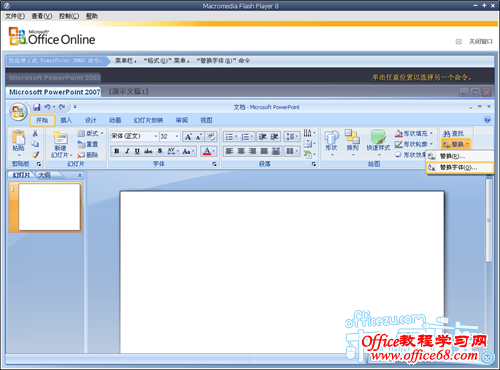Align text left
The image size is (500, 370).
(229, 151)
